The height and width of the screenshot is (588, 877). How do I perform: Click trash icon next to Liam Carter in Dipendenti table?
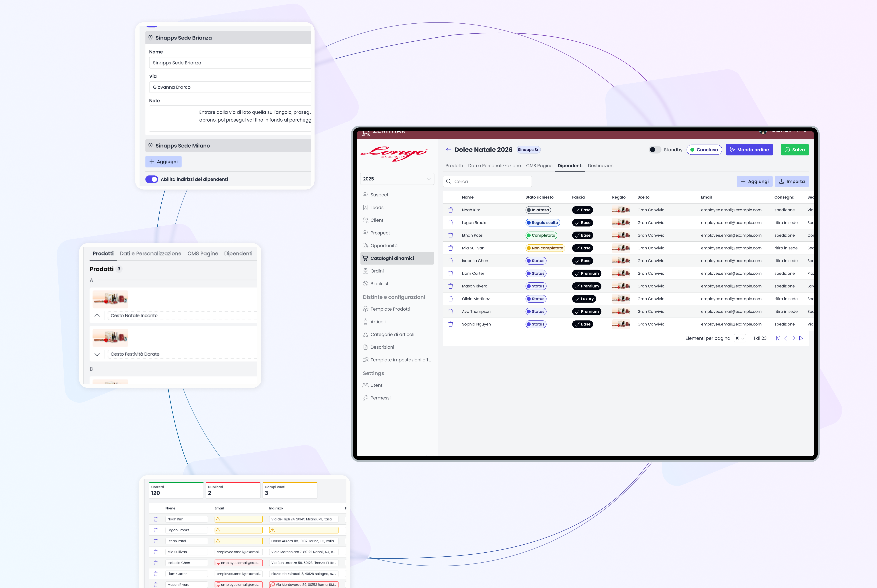[450, 273]
